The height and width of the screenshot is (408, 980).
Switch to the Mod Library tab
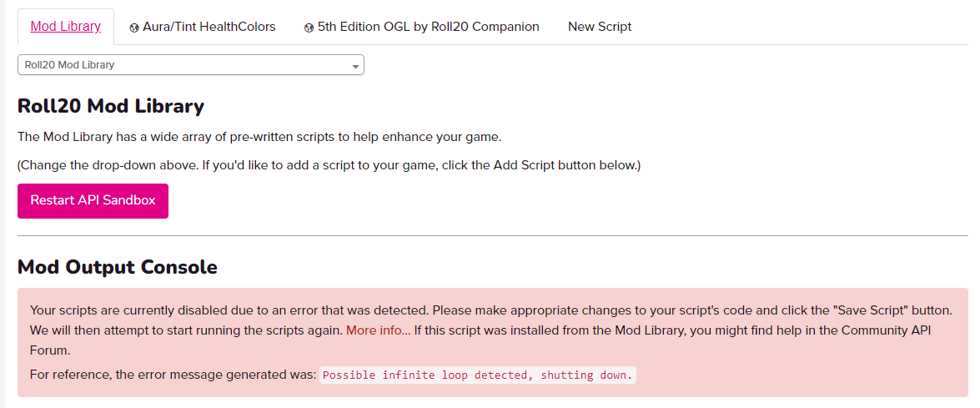pos(66,27)
